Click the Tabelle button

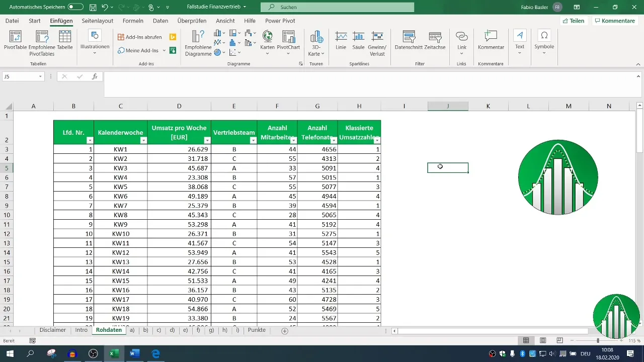click(65, 40)
